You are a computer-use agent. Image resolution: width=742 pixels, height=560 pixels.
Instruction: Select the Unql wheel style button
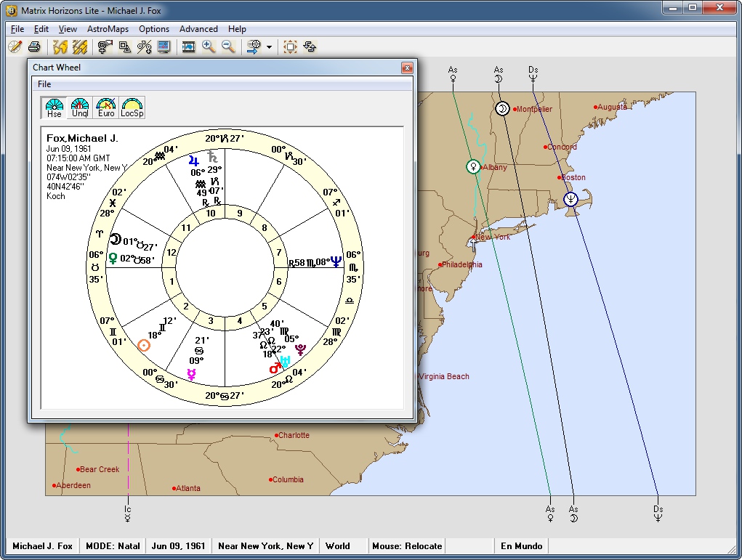point(79,107)
